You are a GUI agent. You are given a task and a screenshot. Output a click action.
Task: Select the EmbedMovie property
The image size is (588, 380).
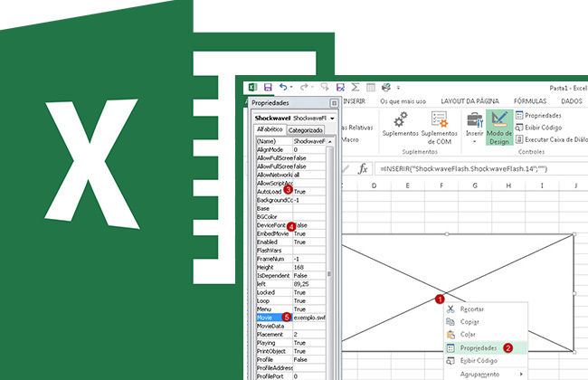pos(290,233)
